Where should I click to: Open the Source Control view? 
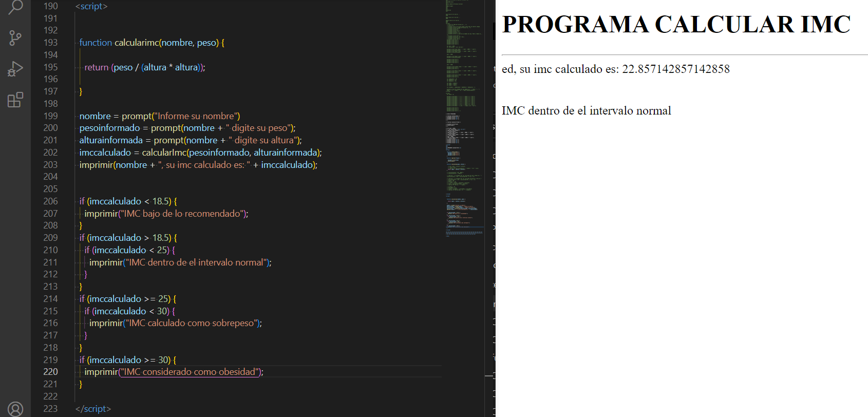click(x=15, y=38)
